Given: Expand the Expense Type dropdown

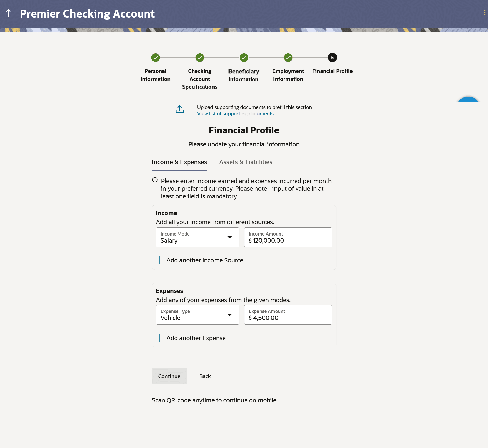Looking at the screenshot, I should click(230, 315).
